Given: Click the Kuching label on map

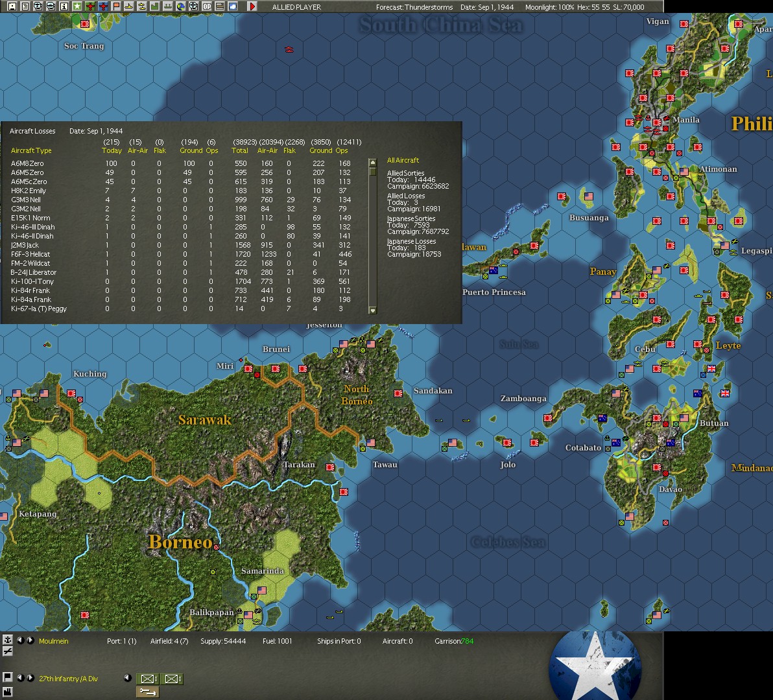Looking at the screenshot, I should [x=89, y=373].
